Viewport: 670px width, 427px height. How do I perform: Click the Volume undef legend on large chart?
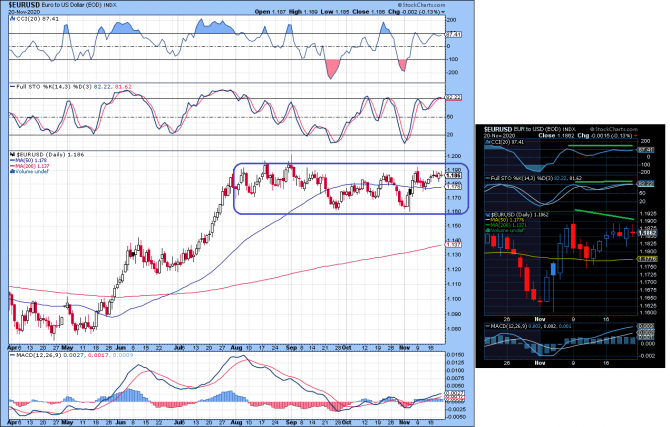[29, 171]
